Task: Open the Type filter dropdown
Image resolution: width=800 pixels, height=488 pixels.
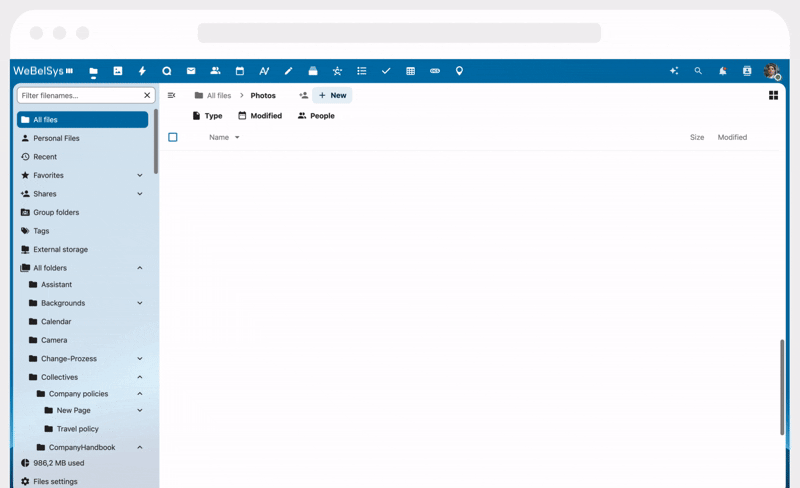Action: click(207, 116)
